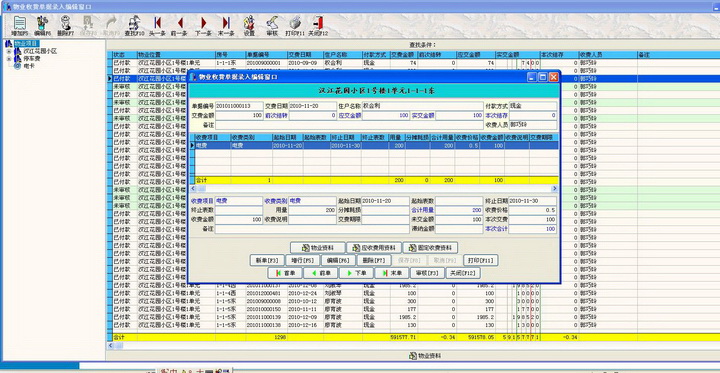Click the 应收费用资料 button
720x373 pixels.
click(x=374, y=248)
